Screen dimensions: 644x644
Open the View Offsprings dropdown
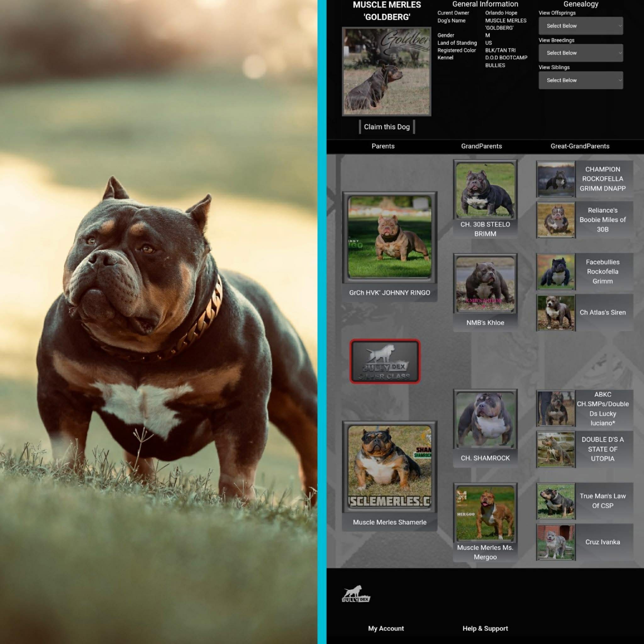(x=581, y=26)
